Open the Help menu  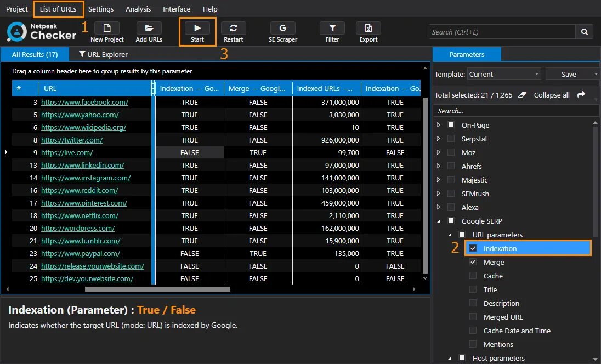(209, 9)
